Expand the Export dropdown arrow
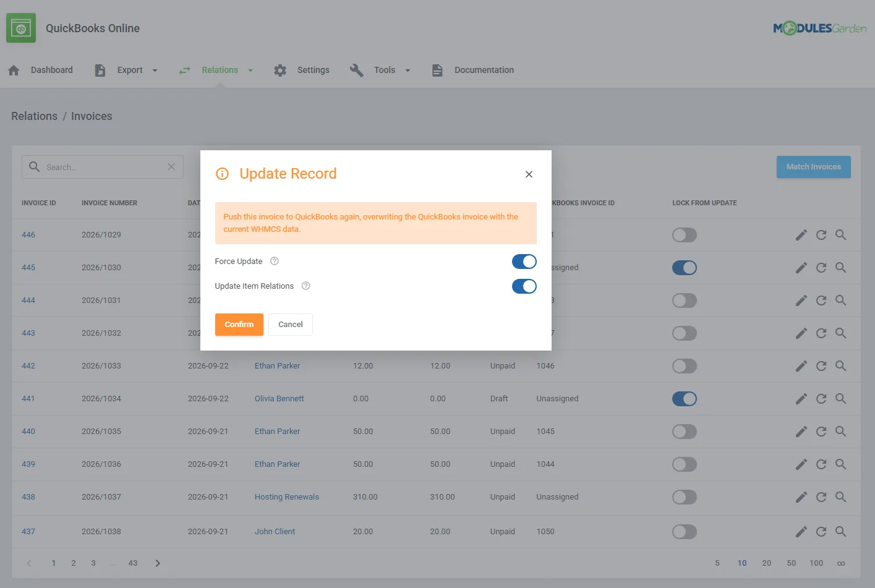Image resolution: width=875 pixels, height=588 pixels. (x=155, y=70)
